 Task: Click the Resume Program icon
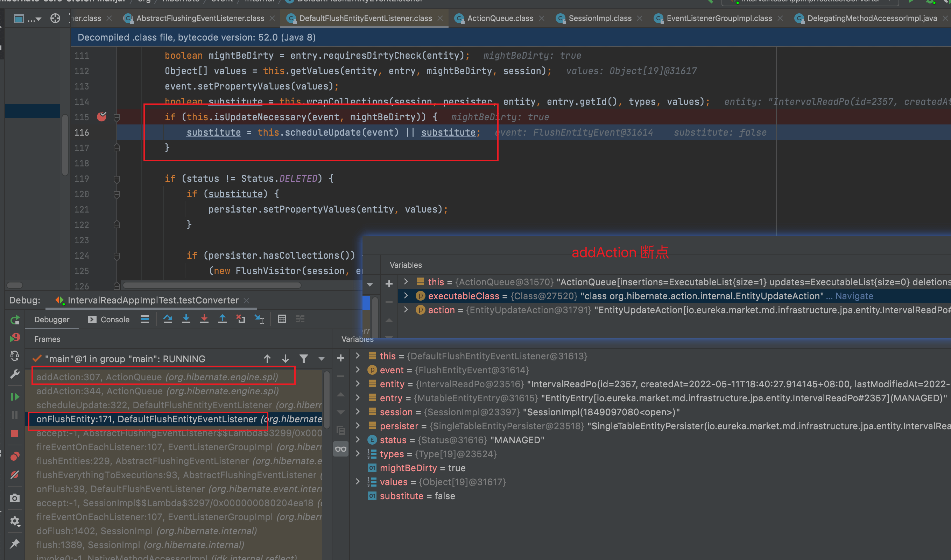tap(15, 397)
